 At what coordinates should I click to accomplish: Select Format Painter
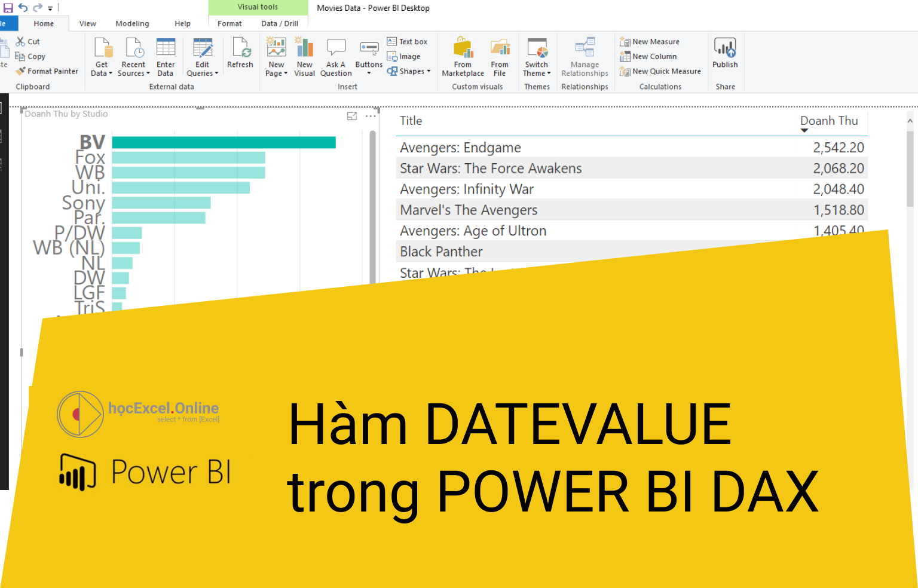pos(47,71)
